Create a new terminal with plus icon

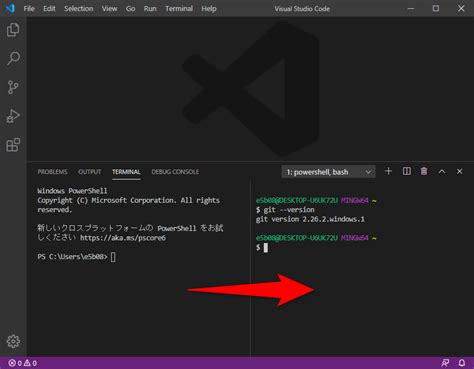coord(388,171)
